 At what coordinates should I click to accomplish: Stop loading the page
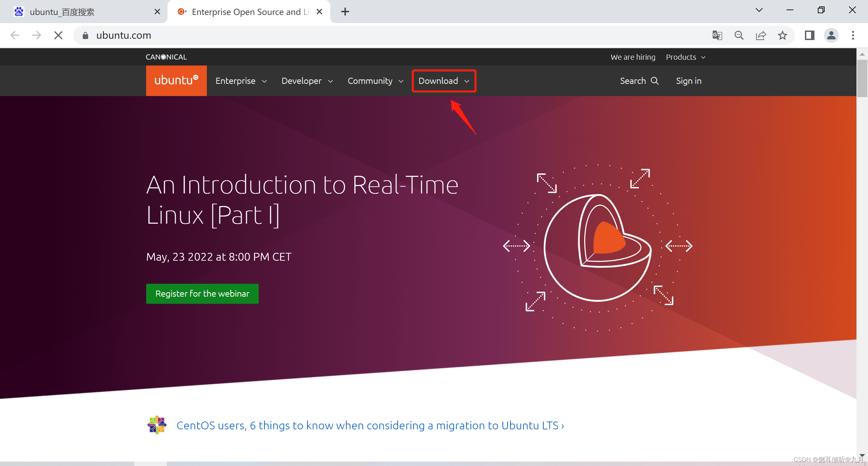[58, 35]
